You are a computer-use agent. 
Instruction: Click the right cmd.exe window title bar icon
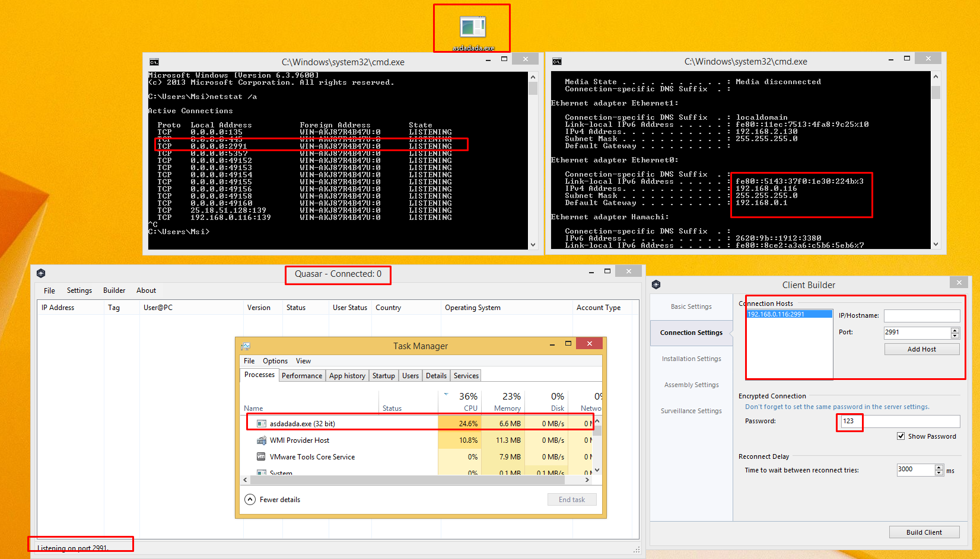556,62
